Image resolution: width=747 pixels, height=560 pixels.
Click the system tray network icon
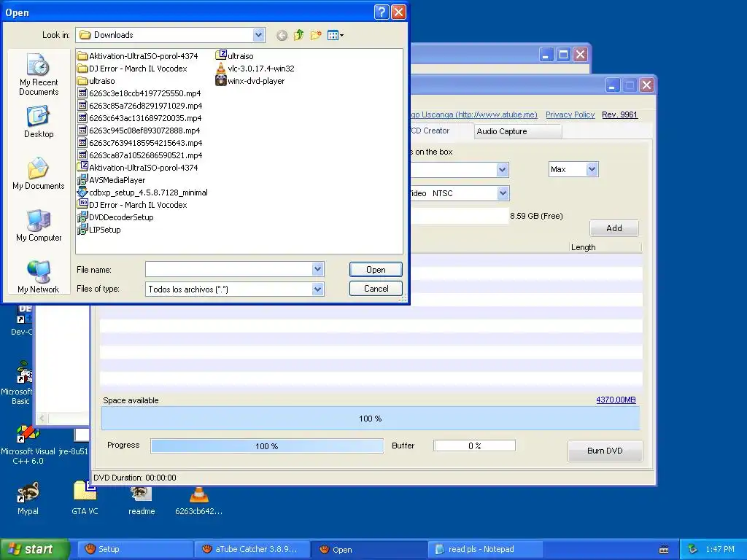(x=692, y=549)
